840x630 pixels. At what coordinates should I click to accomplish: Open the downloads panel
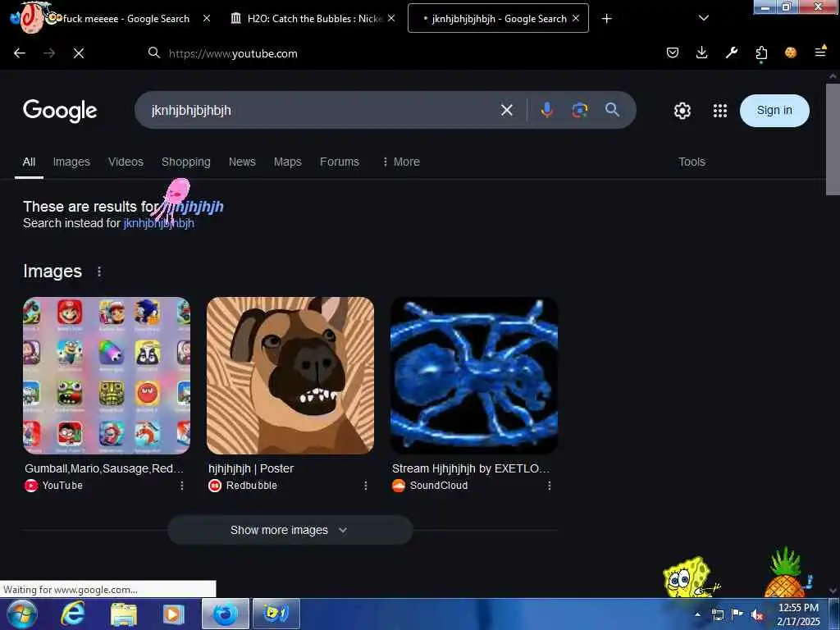coord(702,52)
